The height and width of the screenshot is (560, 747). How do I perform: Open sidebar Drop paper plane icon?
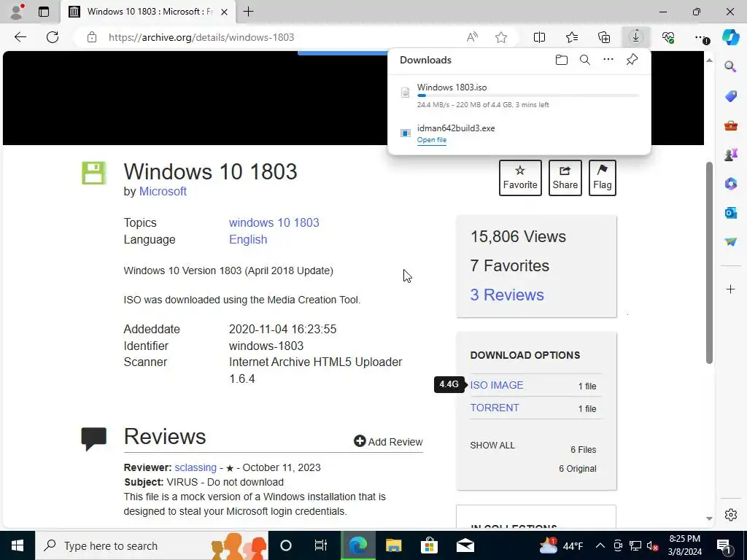click(730, 242)
